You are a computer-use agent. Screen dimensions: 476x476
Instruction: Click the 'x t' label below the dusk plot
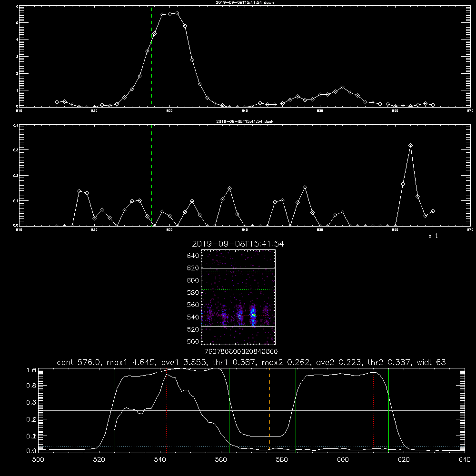pyautogui.click(x=433, y=236)
